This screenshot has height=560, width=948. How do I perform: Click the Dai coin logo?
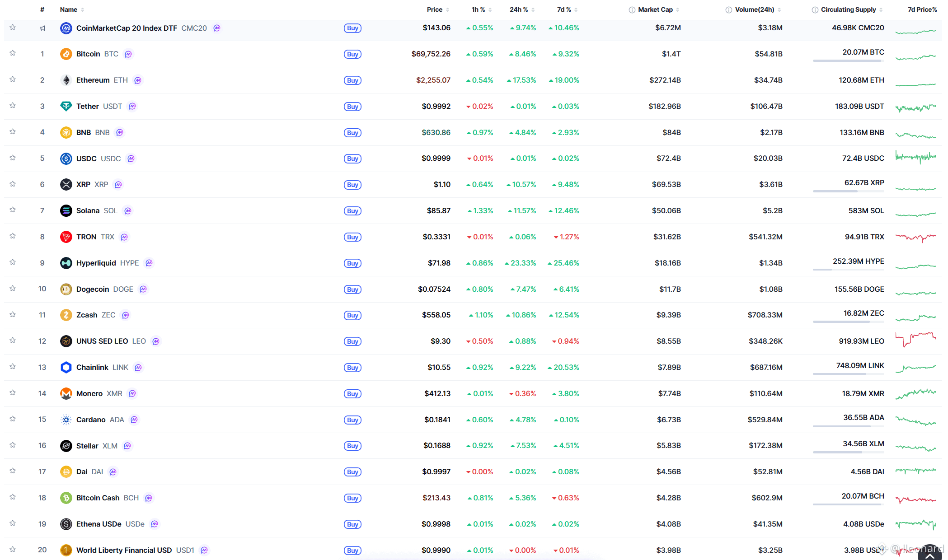66,472
